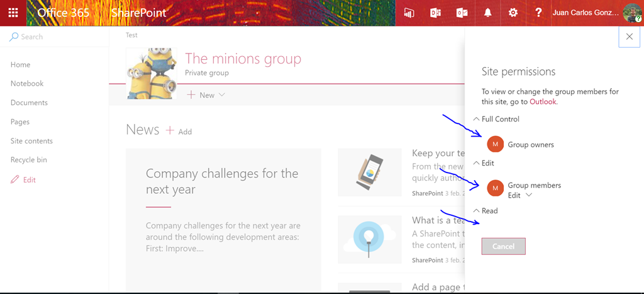Click the minions group logo image
Screen dimensions: 644x294
tap(151, 73)
